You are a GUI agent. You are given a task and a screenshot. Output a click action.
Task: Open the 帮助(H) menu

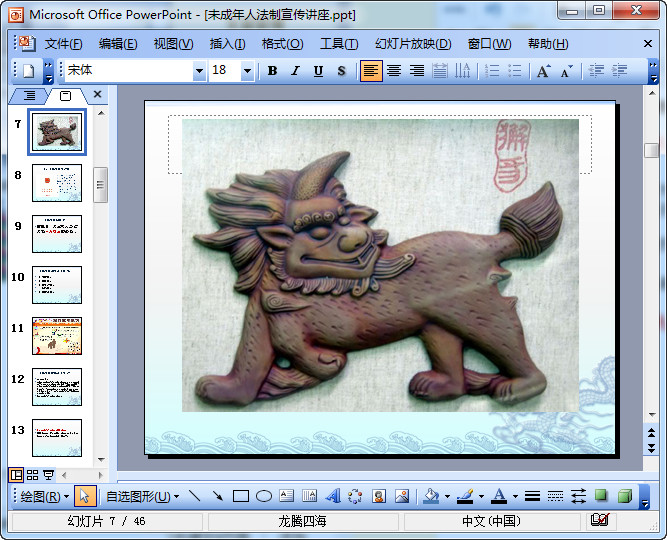548,44
